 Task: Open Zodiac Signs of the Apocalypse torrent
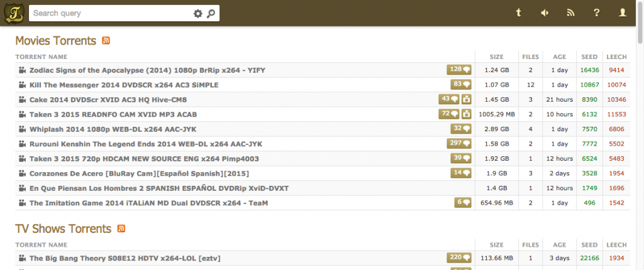pos(147,70)
